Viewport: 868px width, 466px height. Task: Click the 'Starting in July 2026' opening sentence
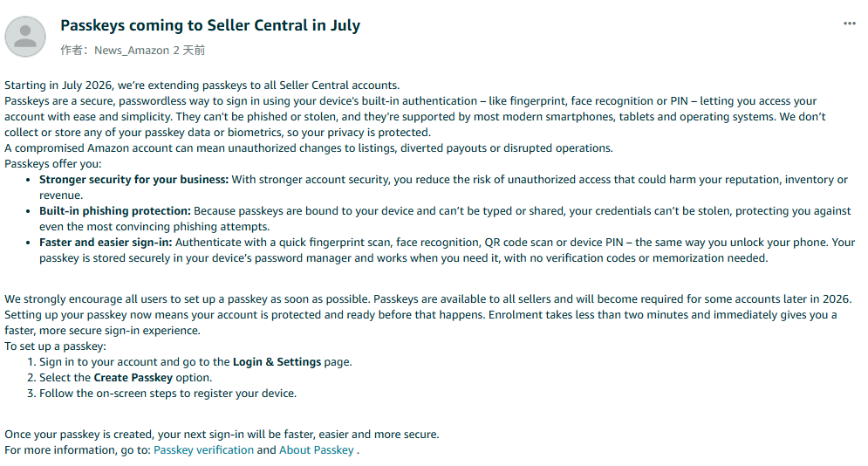[202, 86]
